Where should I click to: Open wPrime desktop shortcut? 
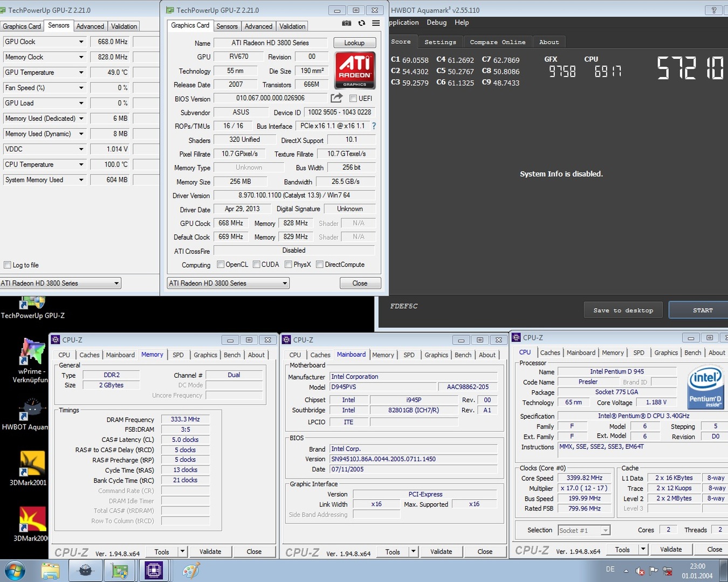[x=31, y=360]
